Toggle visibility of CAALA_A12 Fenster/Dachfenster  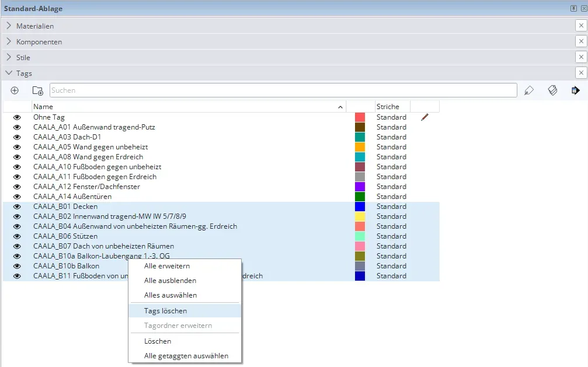(x=17, y=187)
